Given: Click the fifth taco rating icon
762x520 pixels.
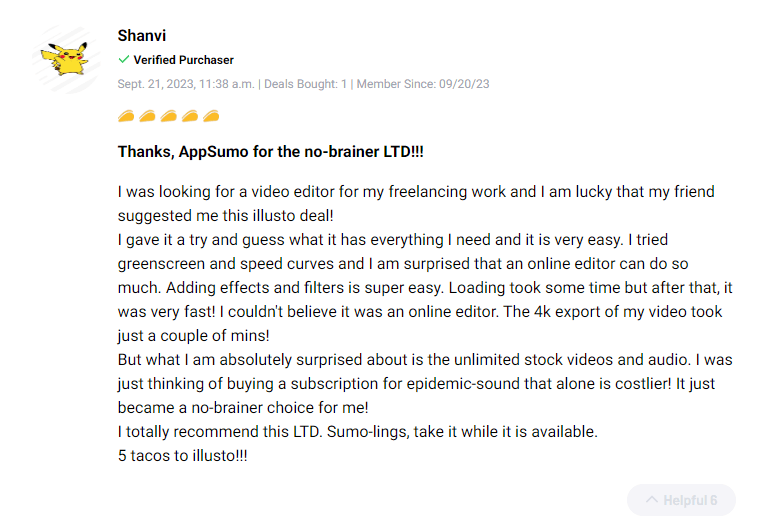Looking at the screenshot, I should click(210, 117).
